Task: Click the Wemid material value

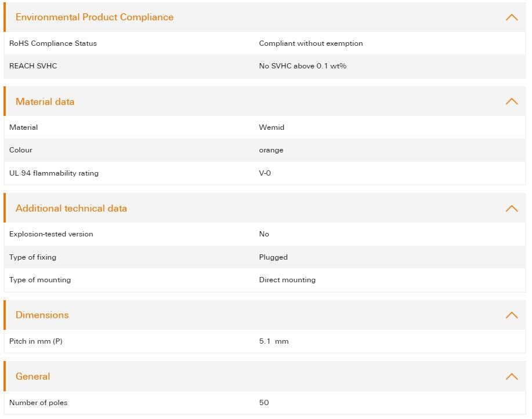Action: click(x=272, y=127)
